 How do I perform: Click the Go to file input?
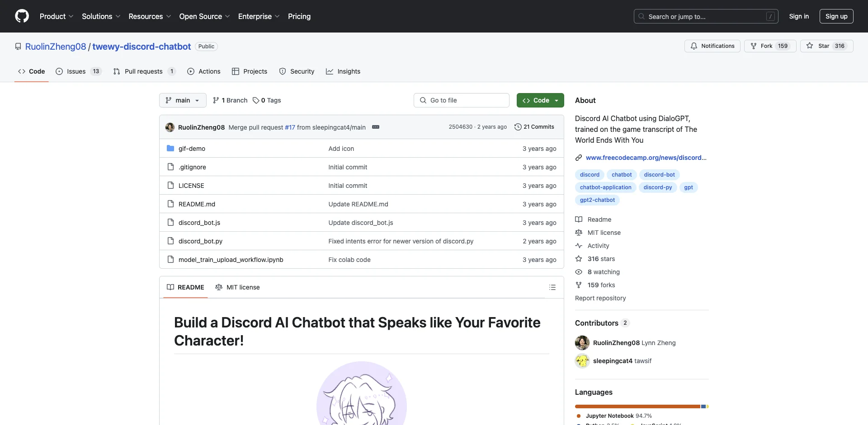tap(461, 100)
